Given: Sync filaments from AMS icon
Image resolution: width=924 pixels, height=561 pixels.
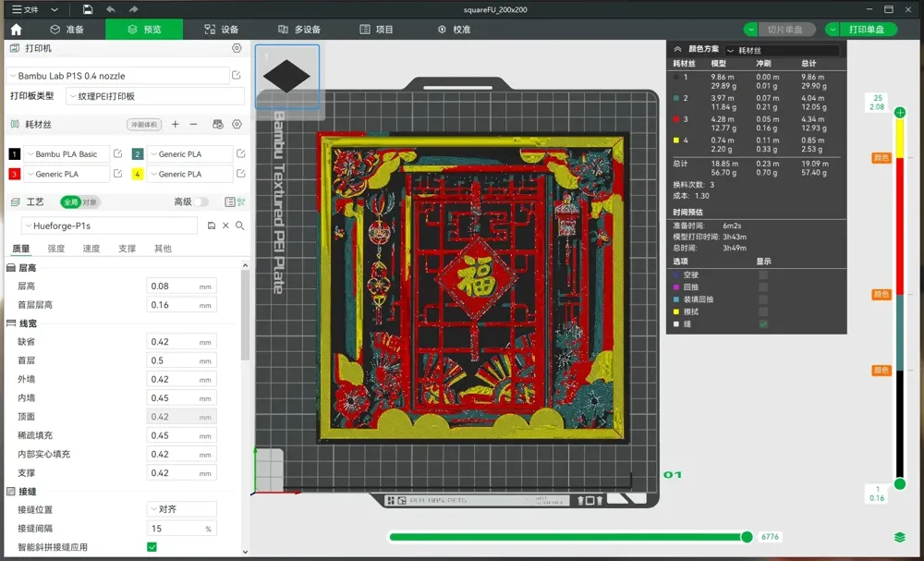Looking at the screenshot, I should click(x=218, y=125).
